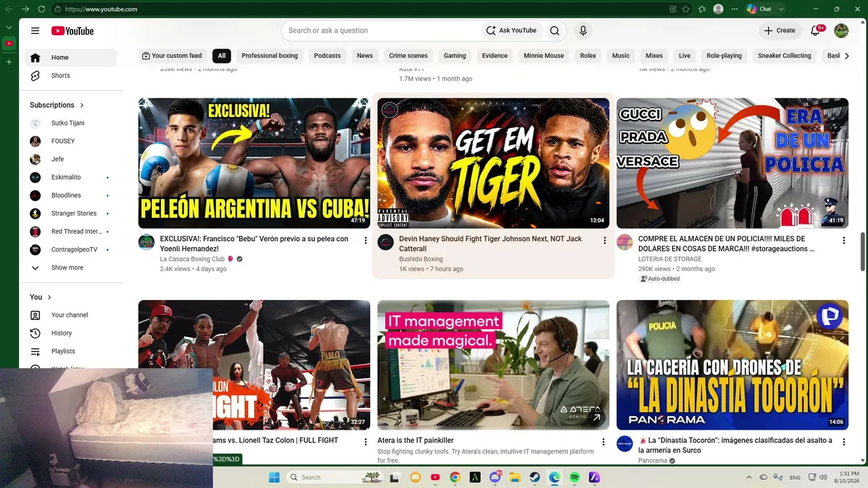Open the Eskimalito subscription
Image resolution: width=868 pixels, height=488 pixels.
pos(71,178)
